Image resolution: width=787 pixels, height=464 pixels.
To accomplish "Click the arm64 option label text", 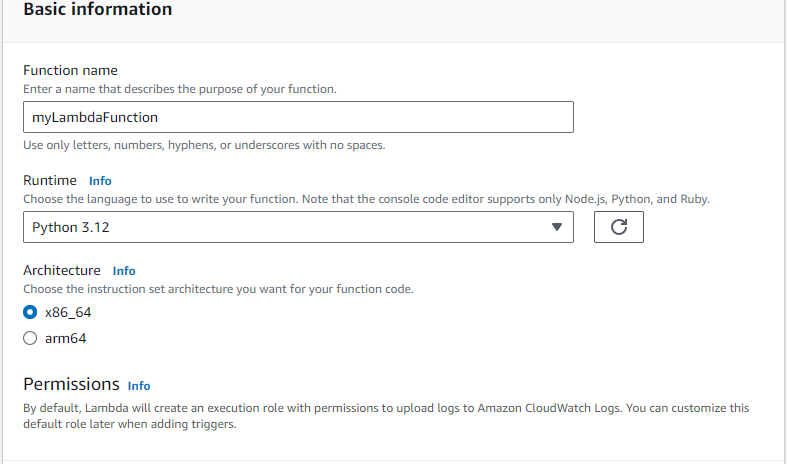I will tap(66, 338).
